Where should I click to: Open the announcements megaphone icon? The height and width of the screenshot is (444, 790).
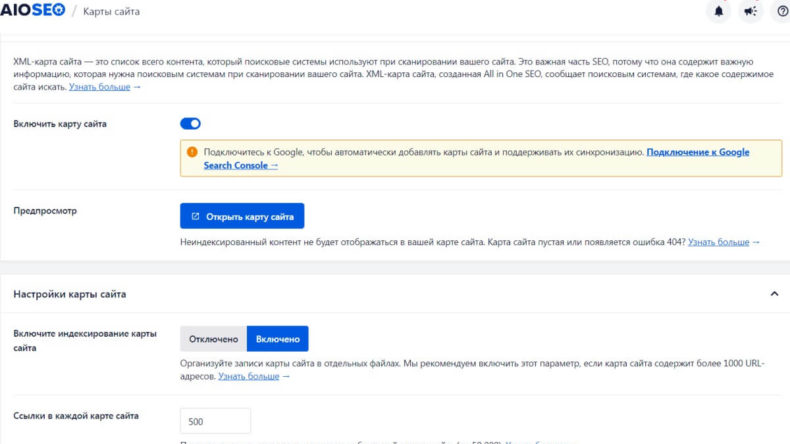750,11
